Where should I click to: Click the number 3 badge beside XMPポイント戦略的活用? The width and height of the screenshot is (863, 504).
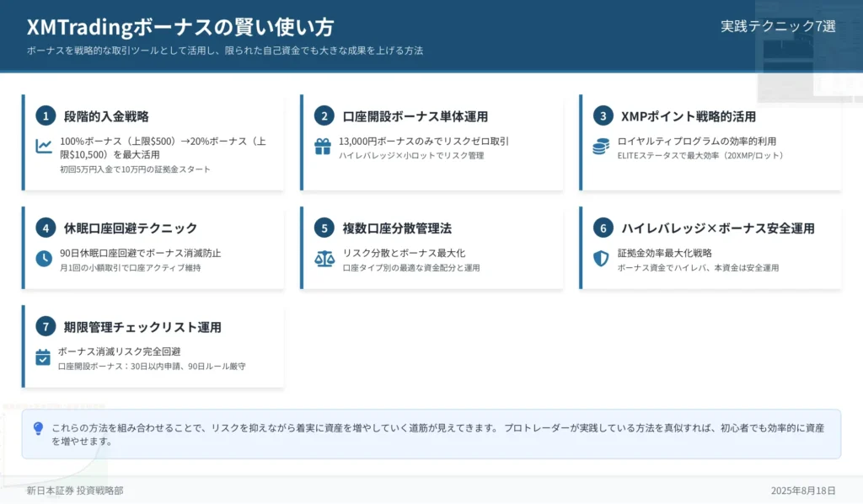pos(603,115)
